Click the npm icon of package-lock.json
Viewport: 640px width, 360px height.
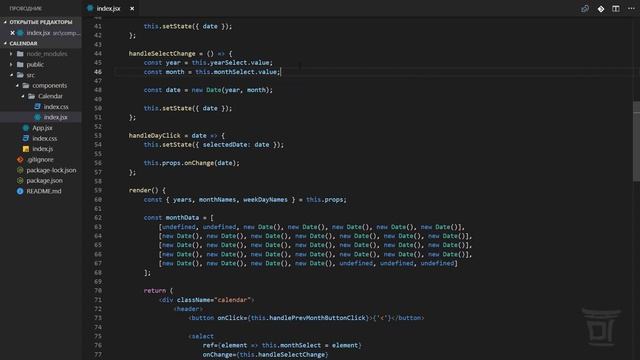(x=20, y=170)
